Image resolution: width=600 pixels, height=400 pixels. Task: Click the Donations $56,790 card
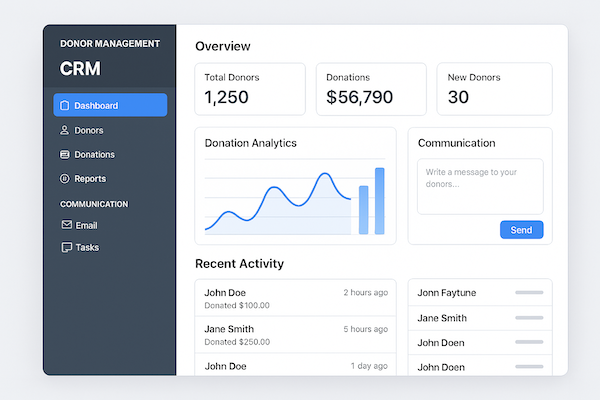point(371,89)
